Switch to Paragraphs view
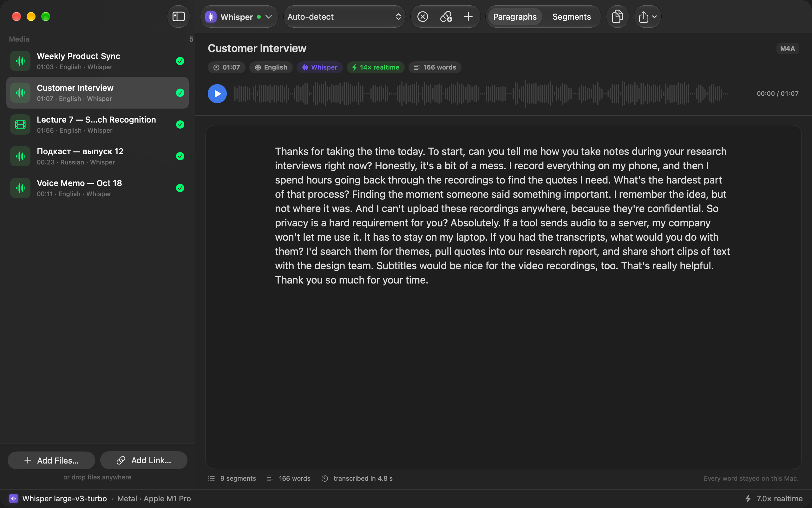This screenshot has width=812, height=508. click(515, 17)
